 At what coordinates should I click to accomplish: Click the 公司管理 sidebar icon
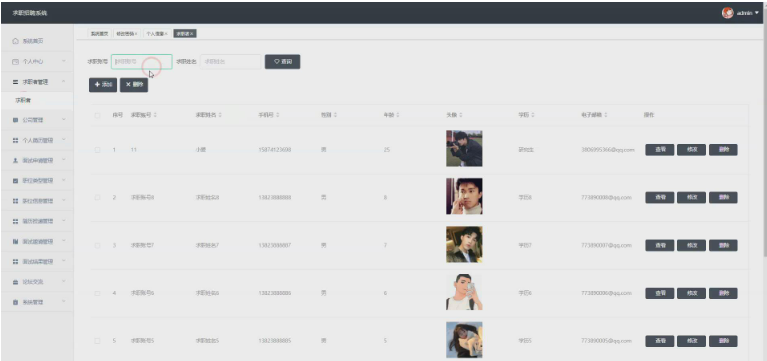click(x=15, y=120)
